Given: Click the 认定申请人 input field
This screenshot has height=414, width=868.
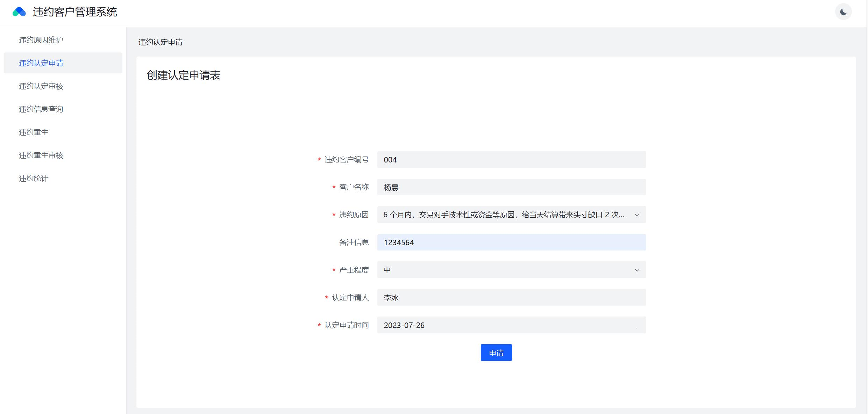Looking at the screenshot, I should tap(511, 298).
